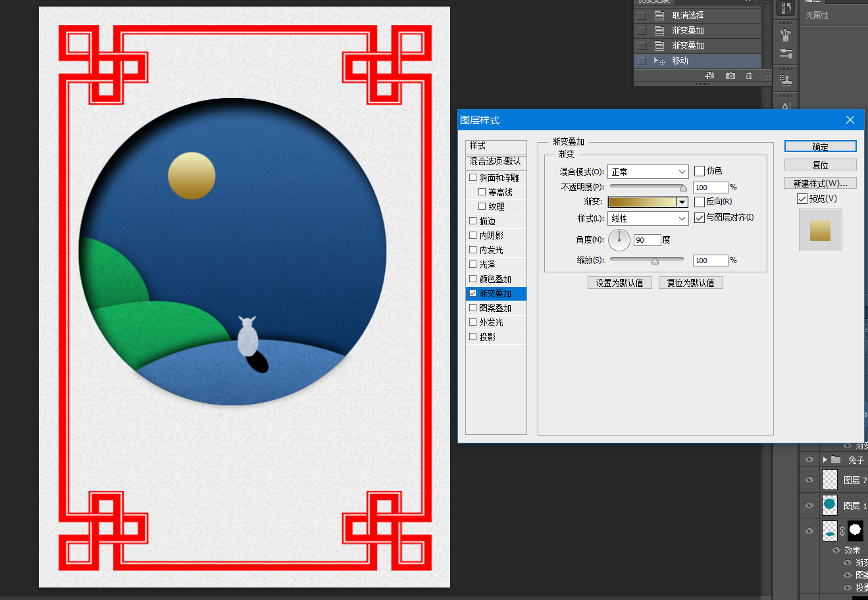The height and width of the screenshot is (600, 868).
Task: Select 图层 1 layer thumbnail
Action: pyautogui.click(x=830, y=505)
